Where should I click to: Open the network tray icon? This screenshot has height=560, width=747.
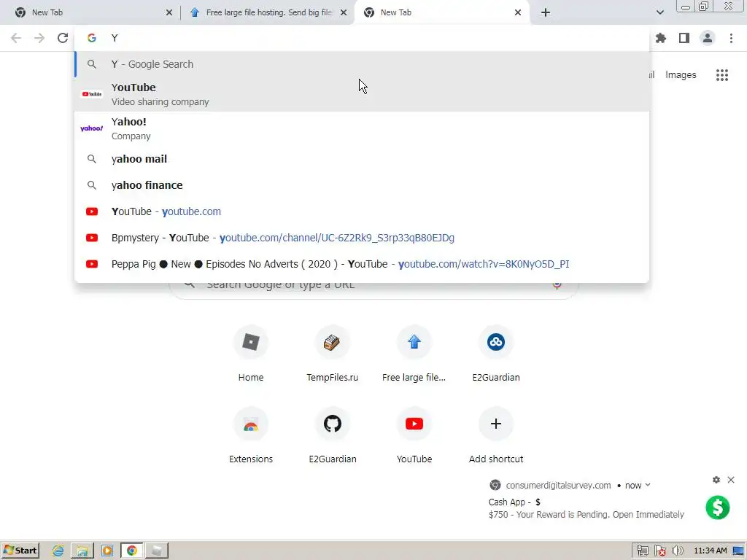[642, 551]
